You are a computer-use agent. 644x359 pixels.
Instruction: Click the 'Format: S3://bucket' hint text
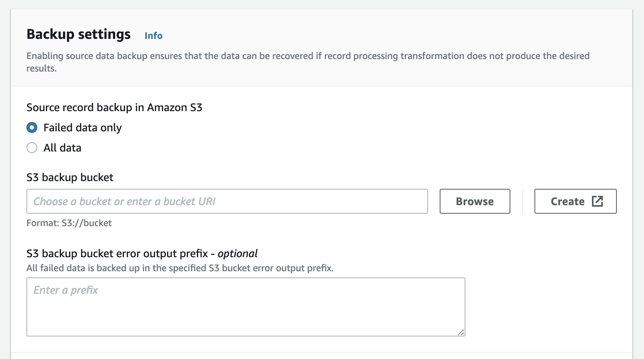click(69, 223)
